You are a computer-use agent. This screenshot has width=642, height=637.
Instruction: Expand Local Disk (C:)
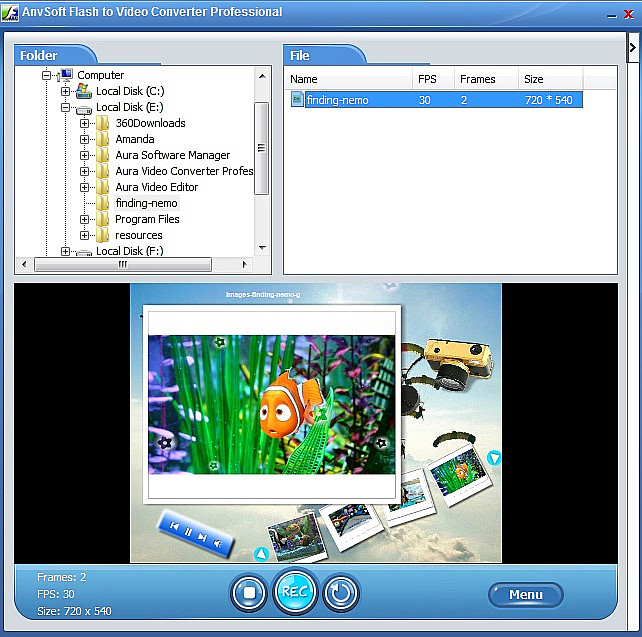click(x=65, y=91)
